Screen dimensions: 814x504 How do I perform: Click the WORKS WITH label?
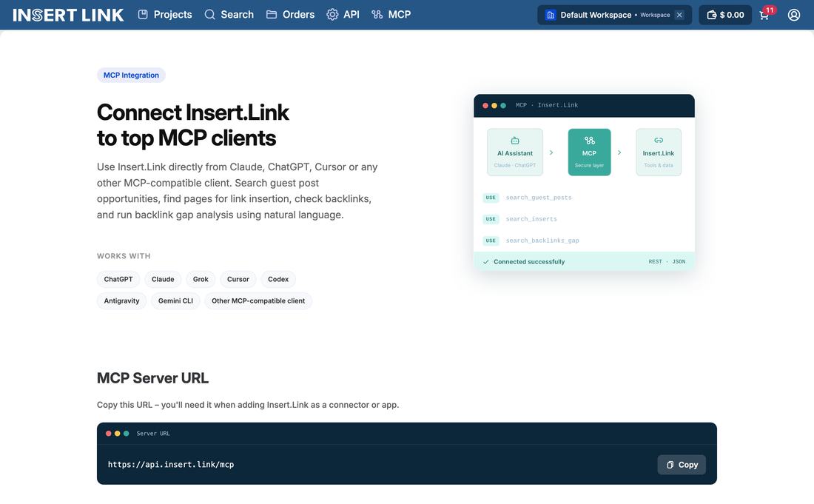(x=124, y=256)
